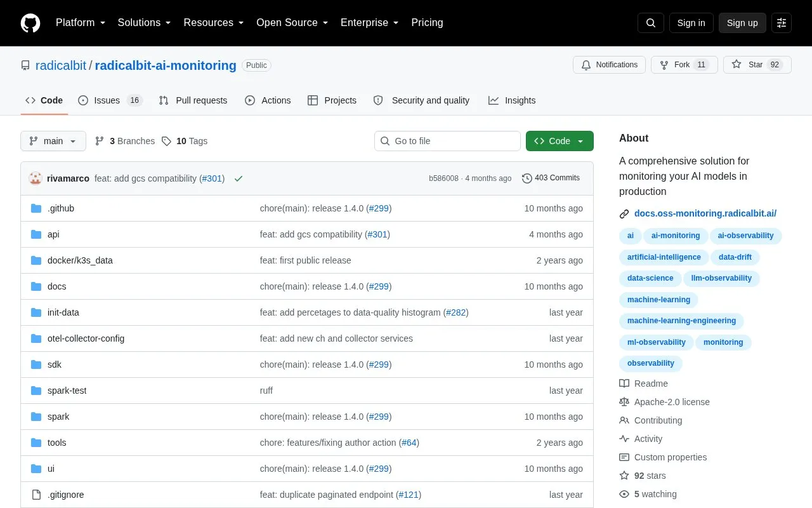The height and width of the screenshot is (508, 812).
Task: Open Security and quality tab
Action: (421, 100)
